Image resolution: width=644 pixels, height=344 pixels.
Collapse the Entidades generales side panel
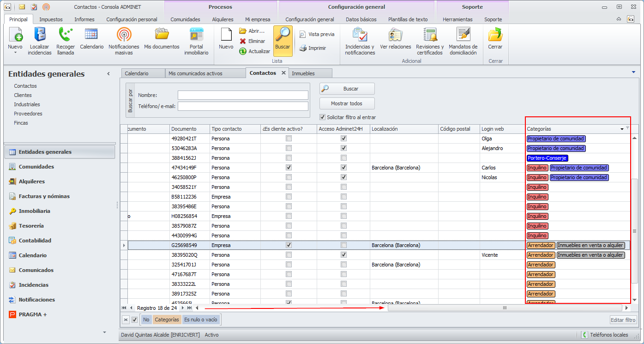108,74
